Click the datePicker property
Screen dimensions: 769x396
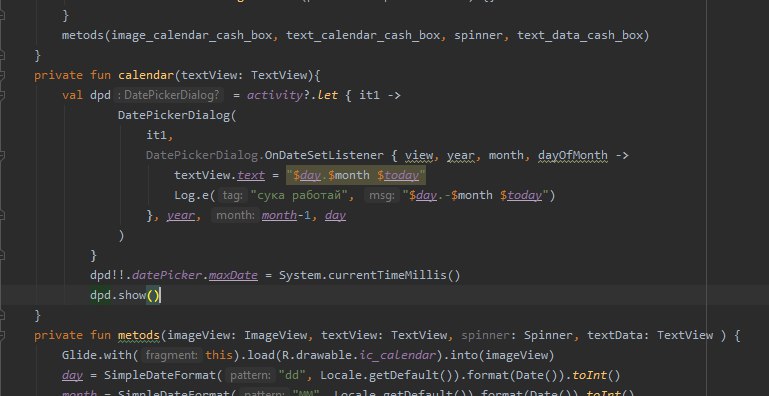click(167, 275)
